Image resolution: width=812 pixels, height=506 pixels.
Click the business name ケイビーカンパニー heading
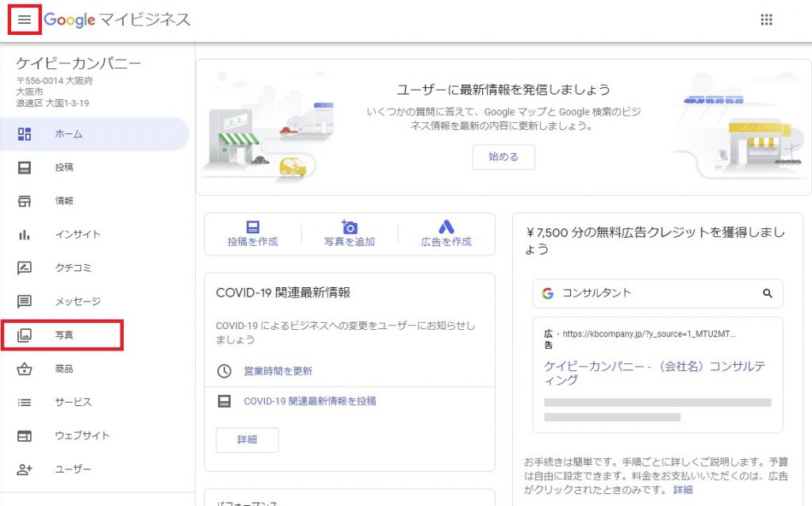tap(79, 63)
